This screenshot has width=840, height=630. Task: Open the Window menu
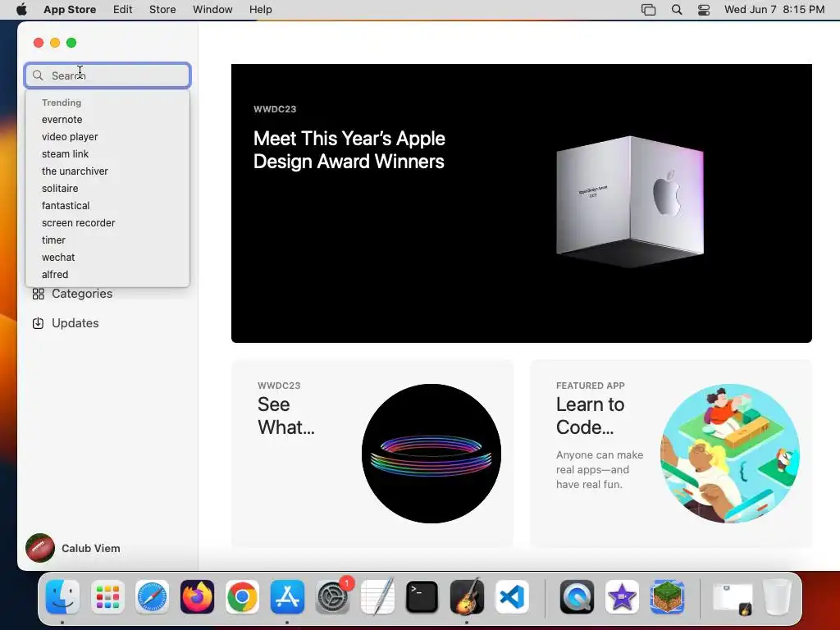[x=212, y=10]
